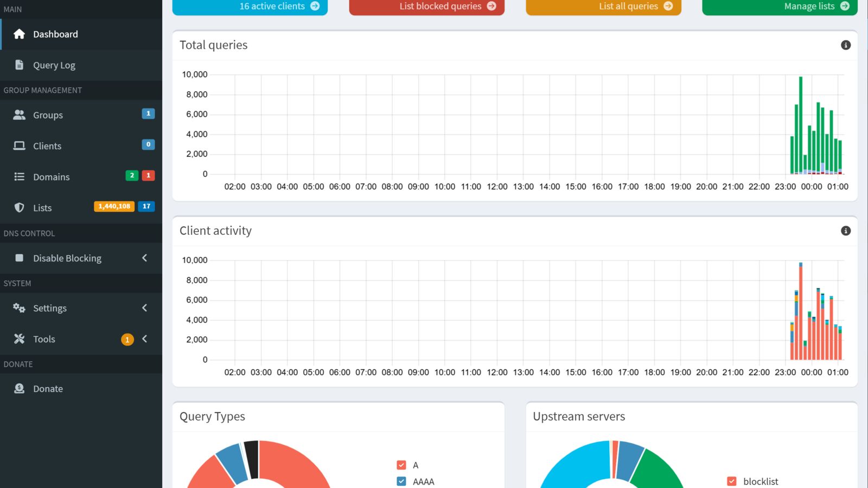The image size is (868, 488).
Task: Click the Groups count badge 1
Action: [x=148, y=114]
